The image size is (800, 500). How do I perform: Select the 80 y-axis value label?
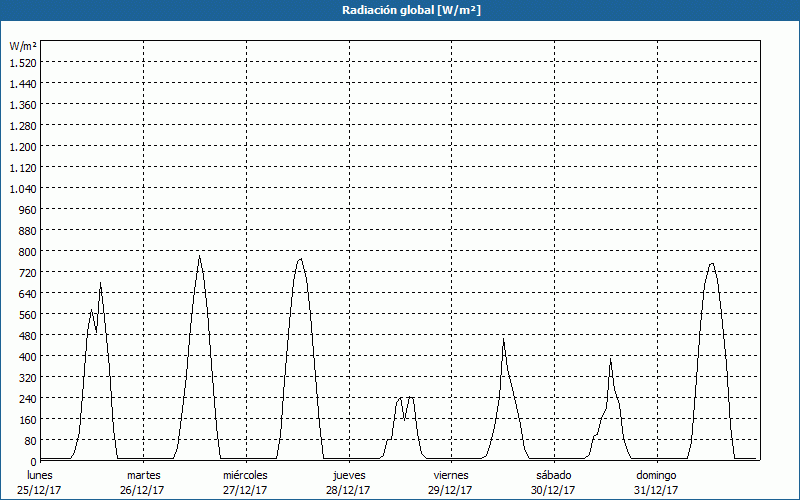click(29, 440)
